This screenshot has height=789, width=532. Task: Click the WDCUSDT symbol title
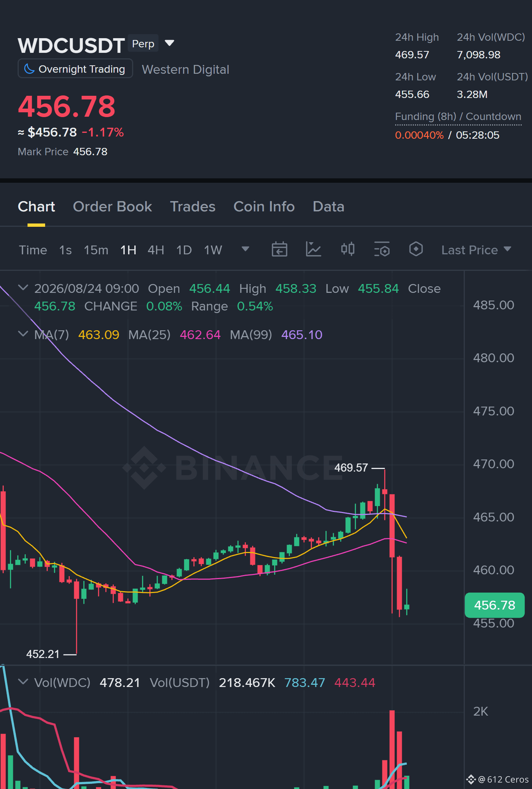[72, 46]
